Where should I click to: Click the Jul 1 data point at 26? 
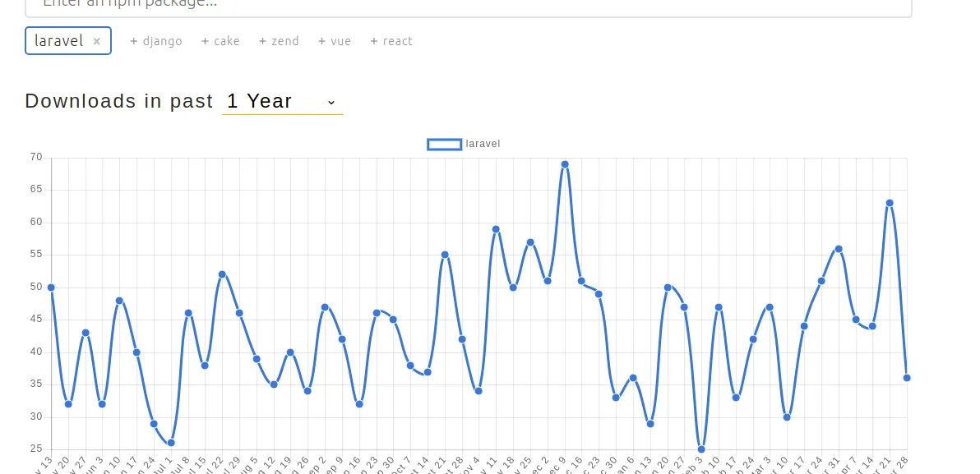171,443
